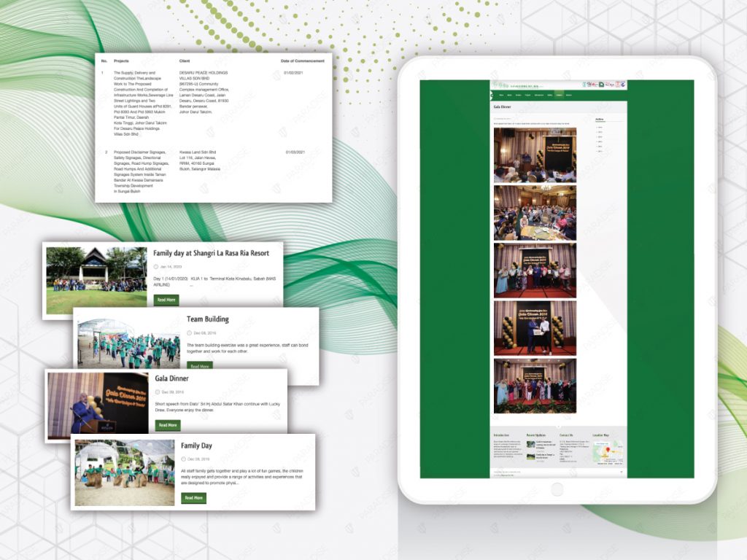This screenshot has width=747, height=560.
Task: Click second recent update thumbnail in tablet footer
Action: point(530,456)
